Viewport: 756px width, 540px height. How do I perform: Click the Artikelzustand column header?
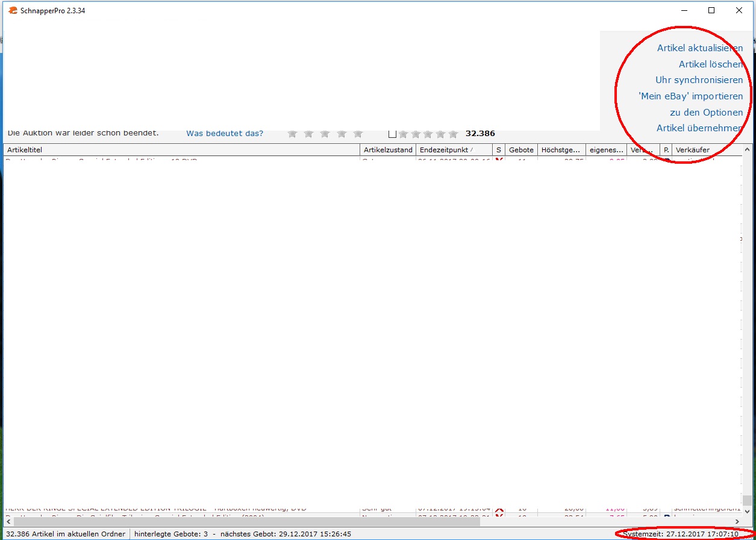click(388, 150)
